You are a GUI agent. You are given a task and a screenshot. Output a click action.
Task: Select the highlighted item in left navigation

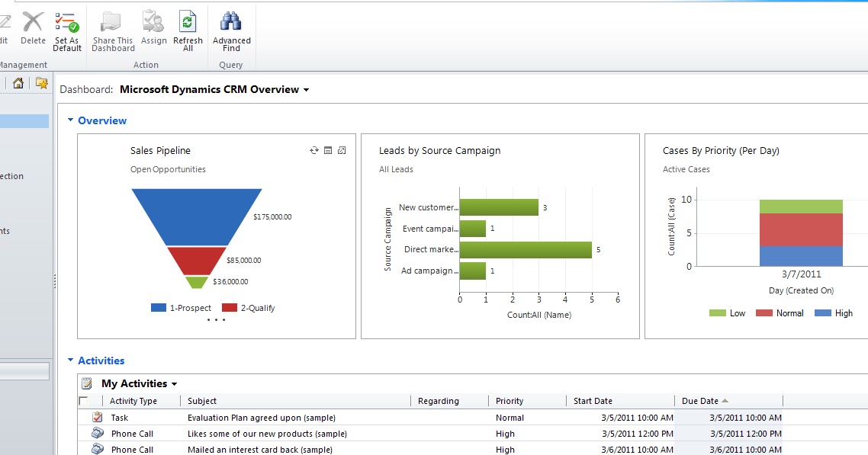tap(24, 121)
